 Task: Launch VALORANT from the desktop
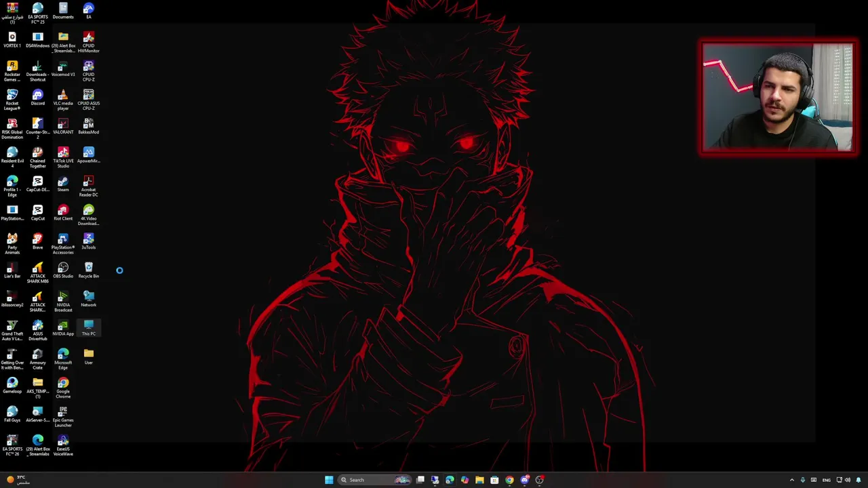(x=63, y=126)
